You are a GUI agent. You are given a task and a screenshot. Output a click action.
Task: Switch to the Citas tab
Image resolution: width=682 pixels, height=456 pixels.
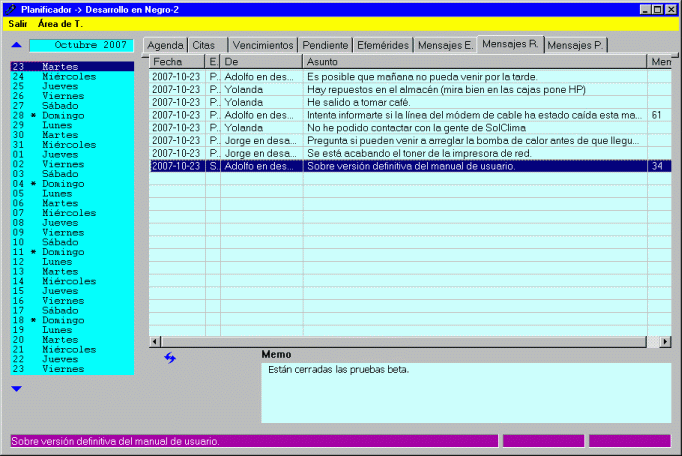point(204,46)
